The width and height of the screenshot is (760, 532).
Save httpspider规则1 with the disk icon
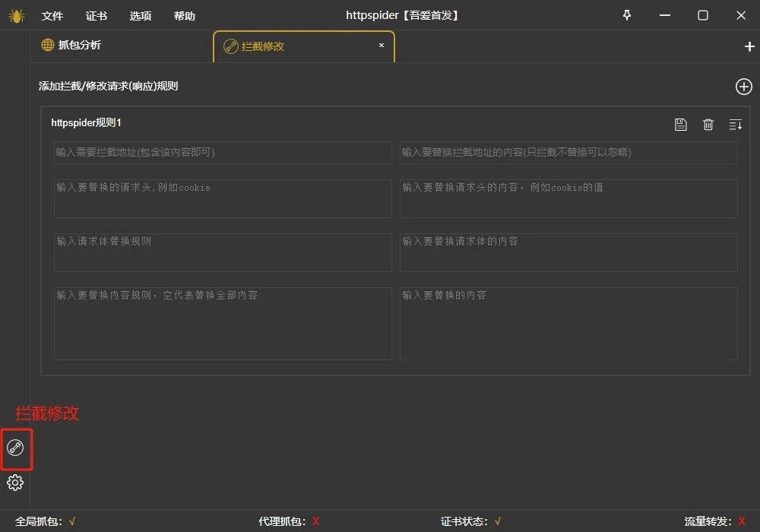[x=680, y=125]
